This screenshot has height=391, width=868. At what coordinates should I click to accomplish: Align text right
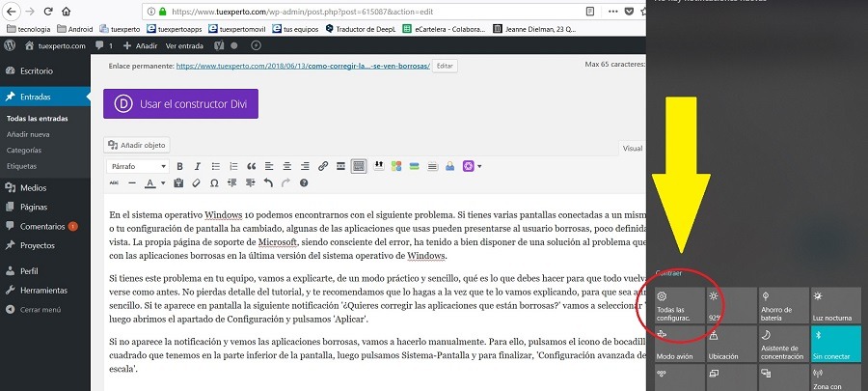tap(305, 166)
